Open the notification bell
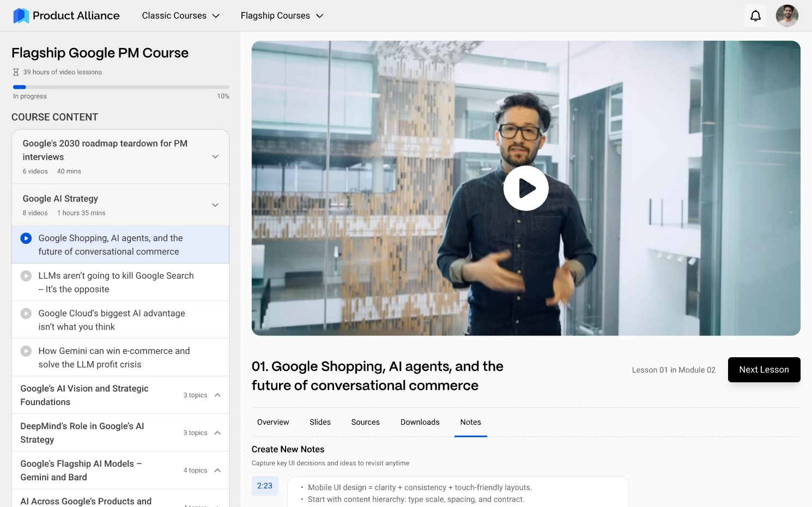 [755, 15]
